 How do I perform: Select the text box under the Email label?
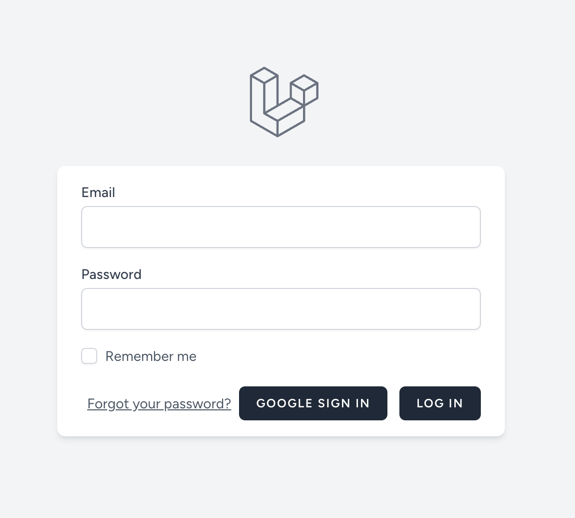281,227
